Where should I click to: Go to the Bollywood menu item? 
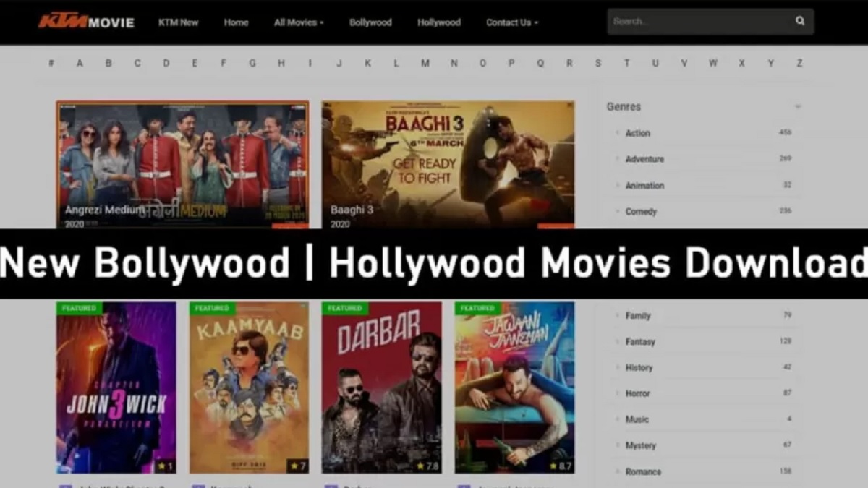tap(370, 22)
